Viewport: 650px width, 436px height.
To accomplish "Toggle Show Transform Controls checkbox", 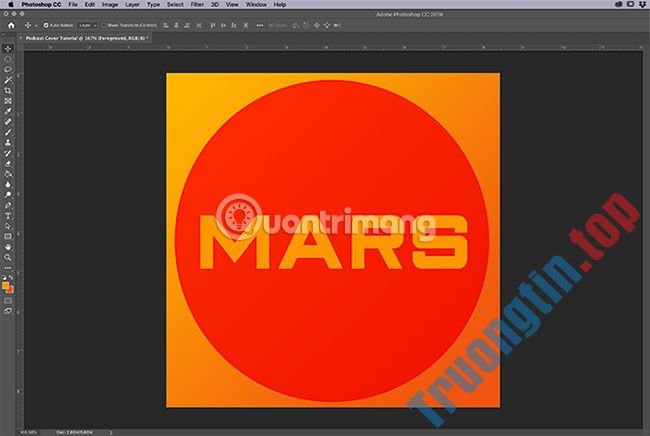I will (104, 25).
